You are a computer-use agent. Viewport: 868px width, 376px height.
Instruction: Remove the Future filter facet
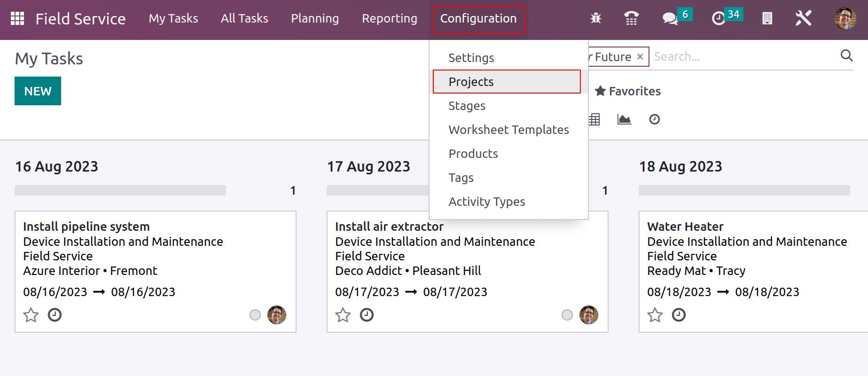coord(640,56)
